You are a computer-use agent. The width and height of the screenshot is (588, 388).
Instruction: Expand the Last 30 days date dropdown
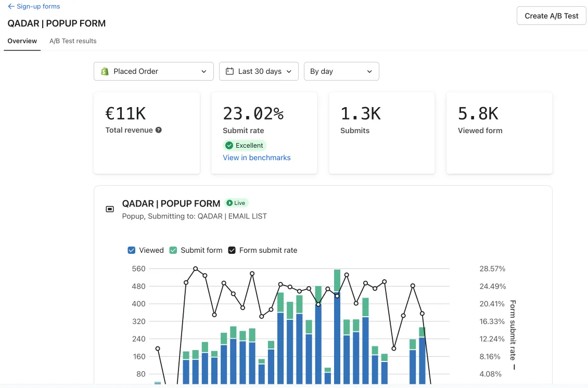click(x=259, y=71)
